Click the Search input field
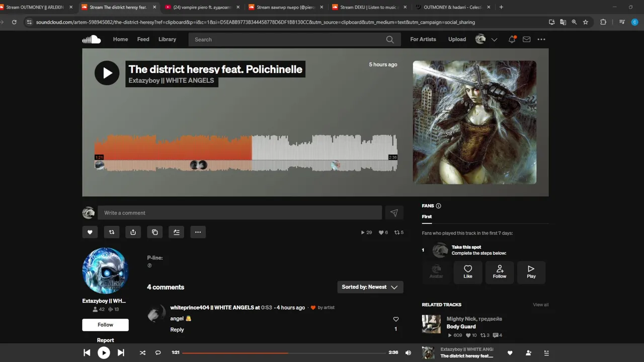The width and height of the screenshot is (644, 362). (x=287, y=39)
